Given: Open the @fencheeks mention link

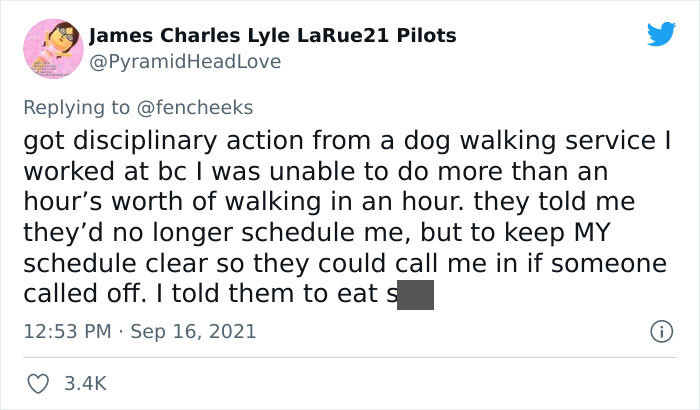Looking at the screenshot, I should click(x=195, y=108).
